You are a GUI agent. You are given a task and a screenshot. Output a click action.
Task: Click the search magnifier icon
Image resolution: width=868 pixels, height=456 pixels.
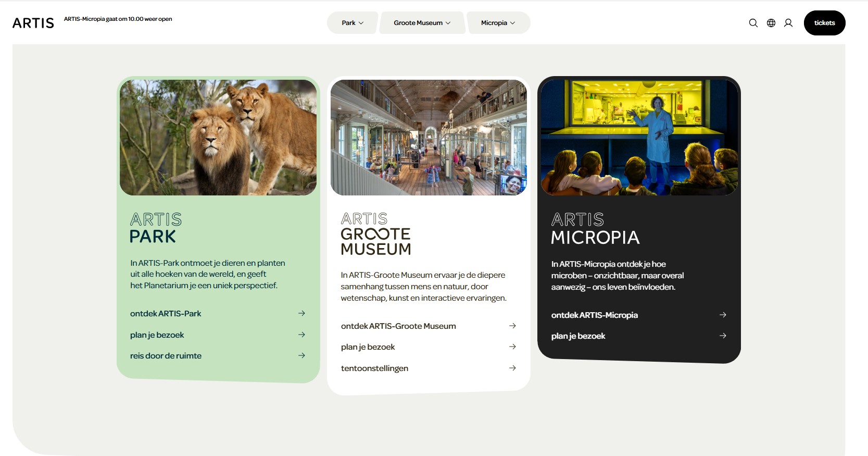[x=753, y=23]
